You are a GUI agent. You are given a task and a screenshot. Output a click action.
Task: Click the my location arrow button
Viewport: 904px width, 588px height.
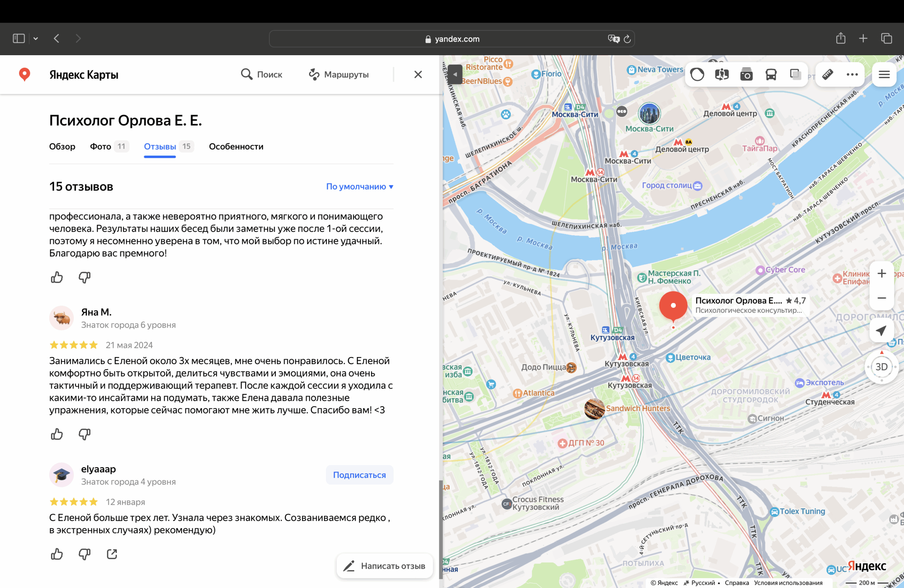pos(881,331)
